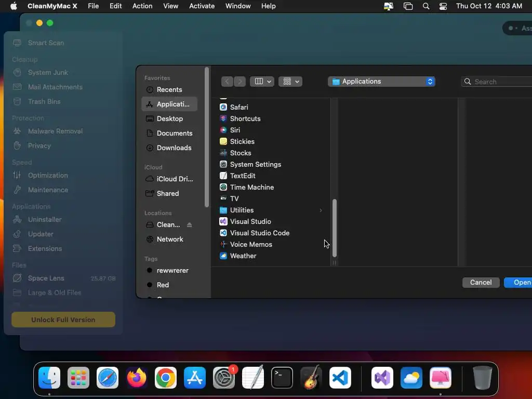
Task: Open the Trash in the Dock
Action: pos(483,378)
